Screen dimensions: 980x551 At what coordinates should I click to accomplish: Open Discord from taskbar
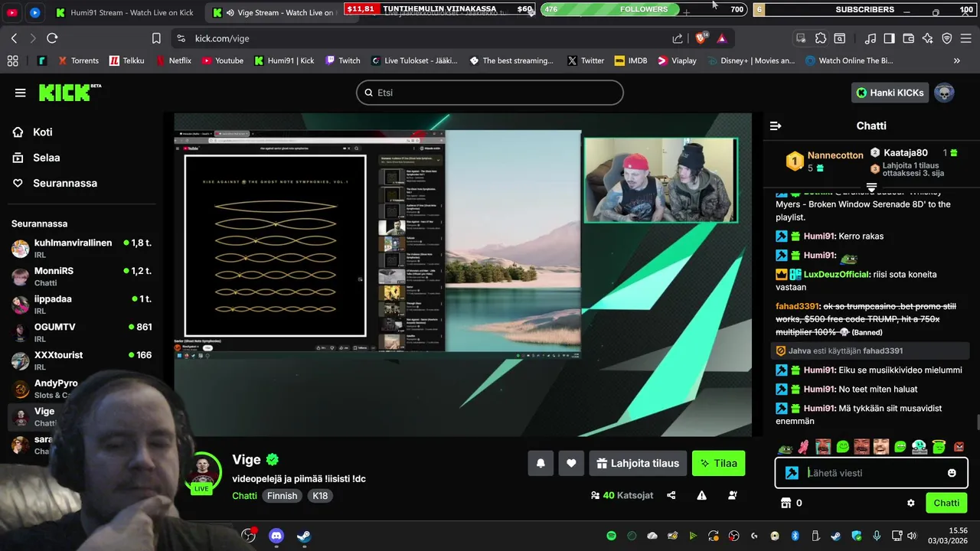(276, 536)
